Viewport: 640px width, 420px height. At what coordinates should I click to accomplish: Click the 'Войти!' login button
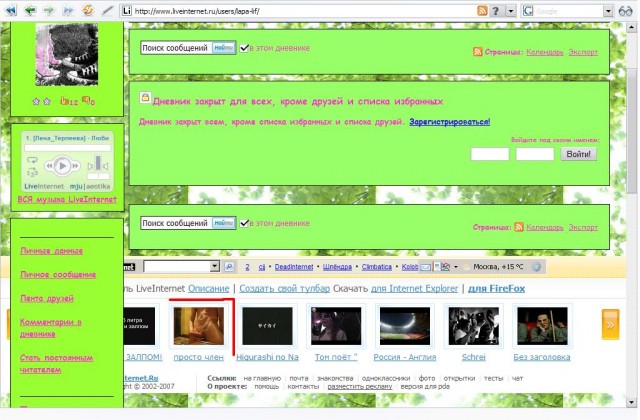click(x=578, y=154)
